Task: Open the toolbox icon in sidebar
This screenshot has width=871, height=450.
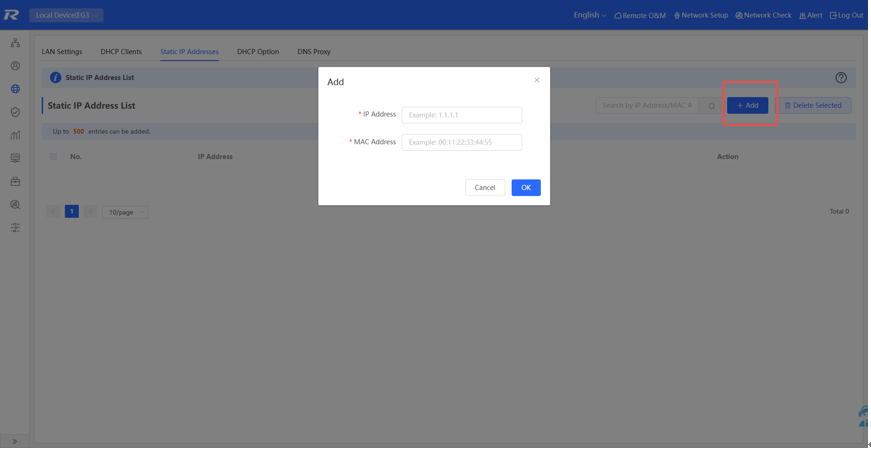Action: pos(15,182)
